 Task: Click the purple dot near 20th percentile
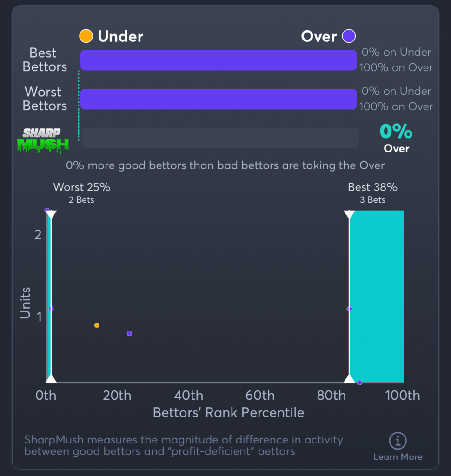[129, 333]
